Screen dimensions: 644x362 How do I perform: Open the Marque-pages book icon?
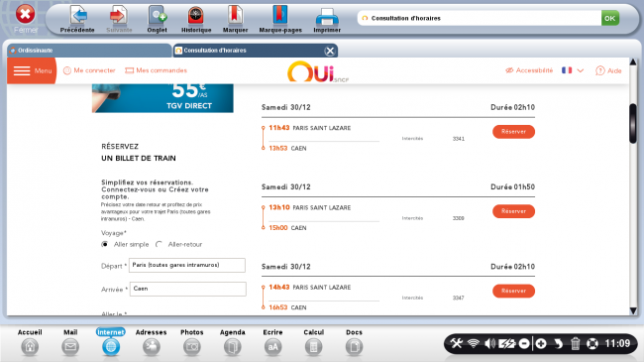click(x=280, y=16)
